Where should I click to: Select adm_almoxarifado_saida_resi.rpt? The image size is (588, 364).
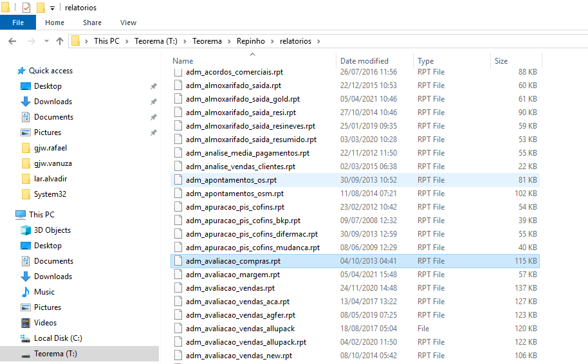point(241,113)
